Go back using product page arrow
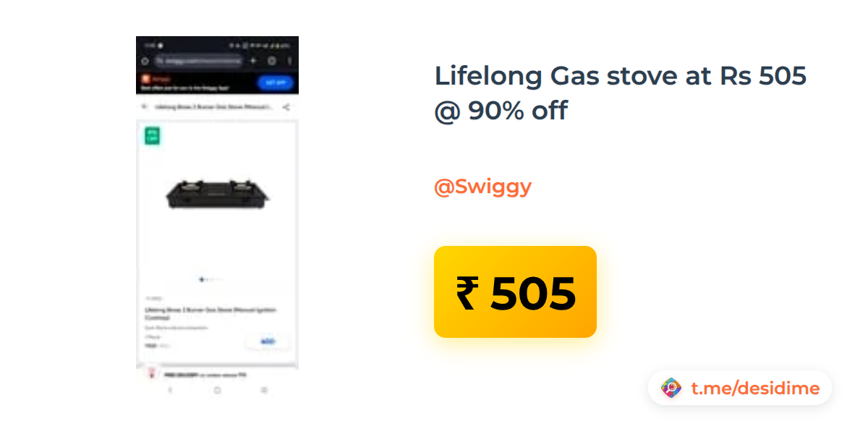Viewport: 868px width, 434px height. click(145, 106)
